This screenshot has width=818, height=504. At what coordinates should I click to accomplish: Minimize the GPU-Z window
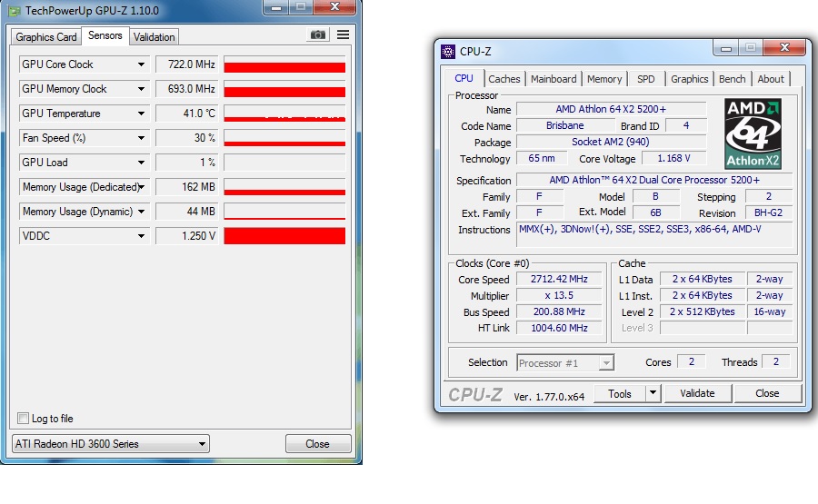click(276, 7)
